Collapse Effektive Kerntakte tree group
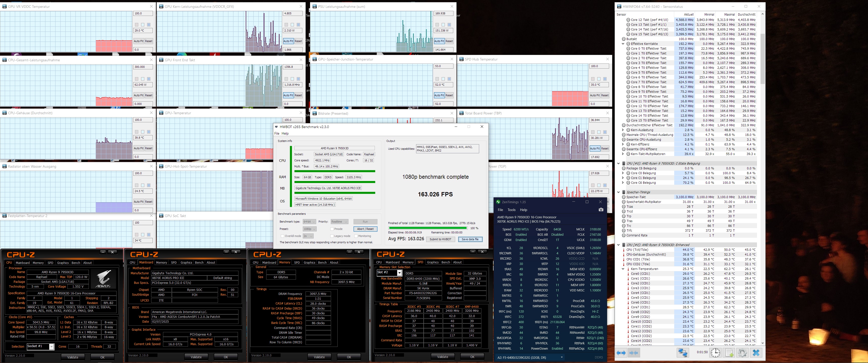868x363 pixels. coord(623,44)
